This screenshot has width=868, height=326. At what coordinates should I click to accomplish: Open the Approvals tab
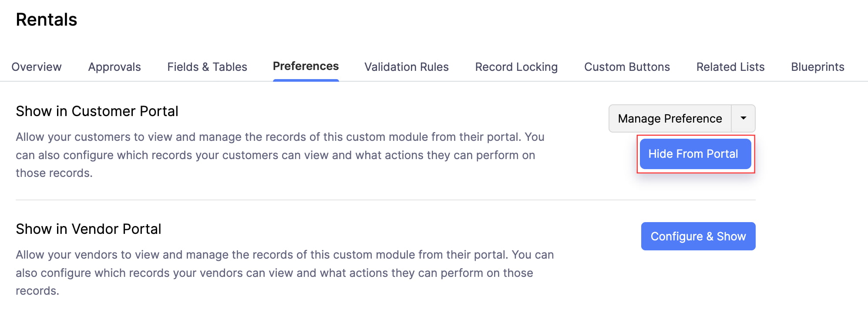114,67
